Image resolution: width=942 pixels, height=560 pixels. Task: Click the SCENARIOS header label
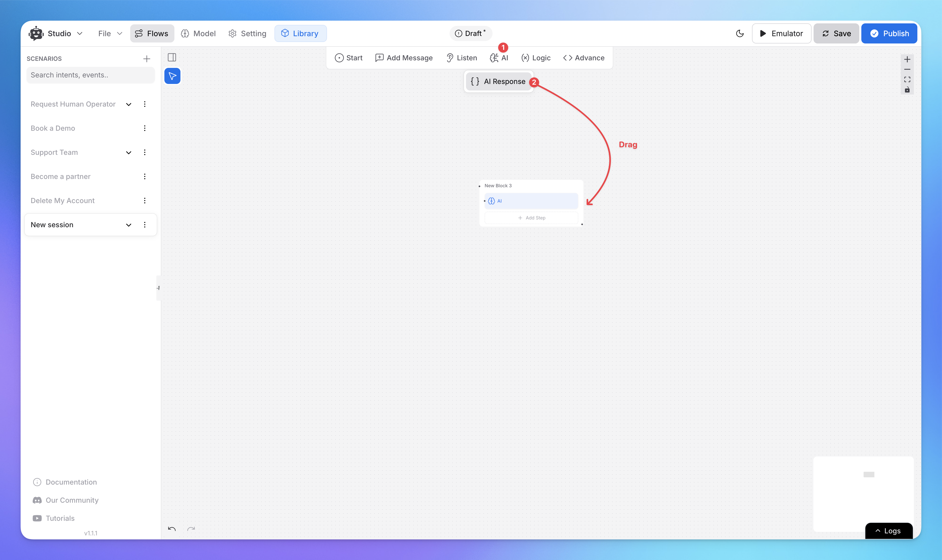point(44,59)
